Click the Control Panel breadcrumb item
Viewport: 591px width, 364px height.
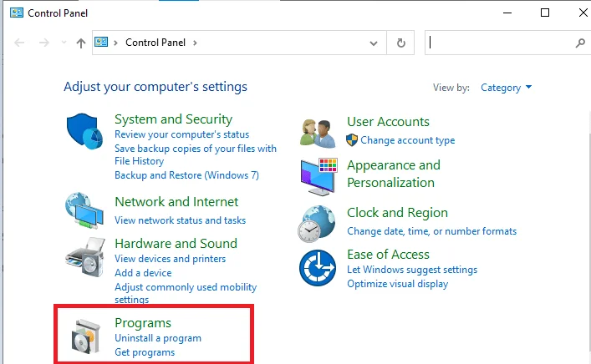pos(155,43)
